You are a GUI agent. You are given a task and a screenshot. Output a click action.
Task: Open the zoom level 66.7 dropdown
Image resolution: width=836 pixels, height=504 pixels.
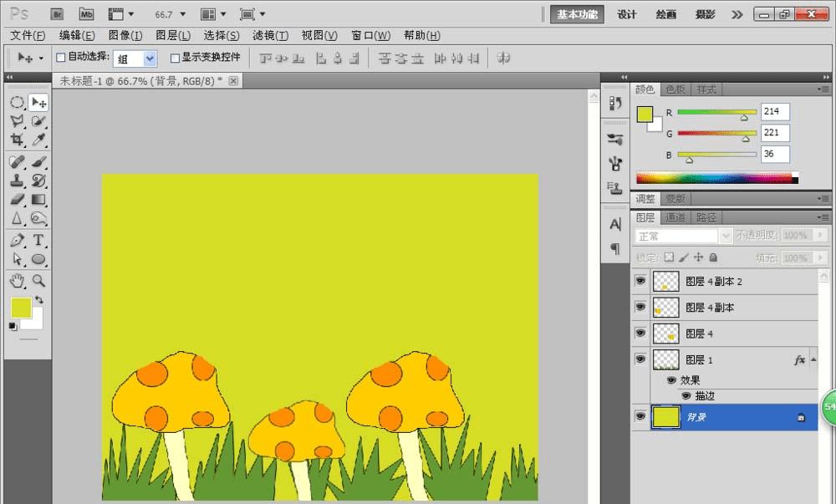click(x=181, y=14)
